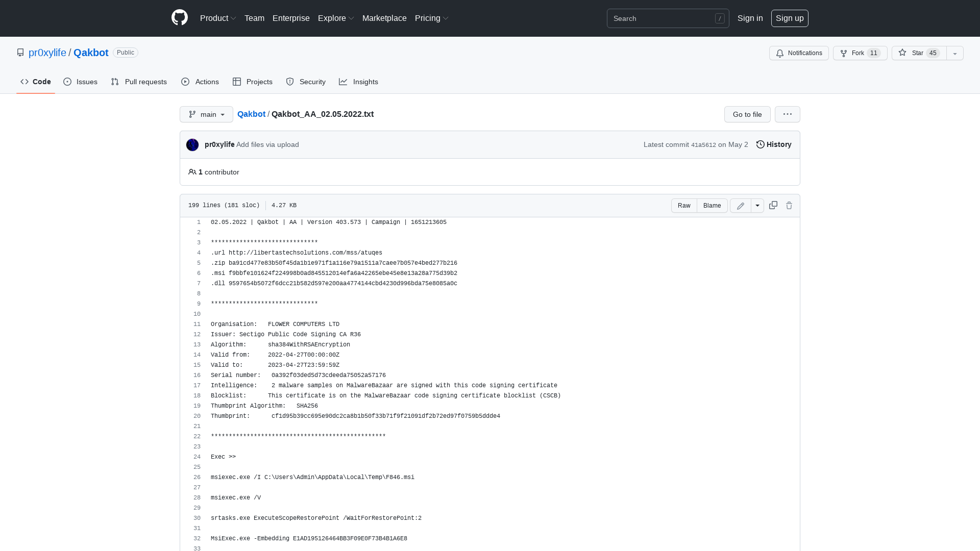Click the Sign up button
980x551 pixels.
[x=790, y=18]
